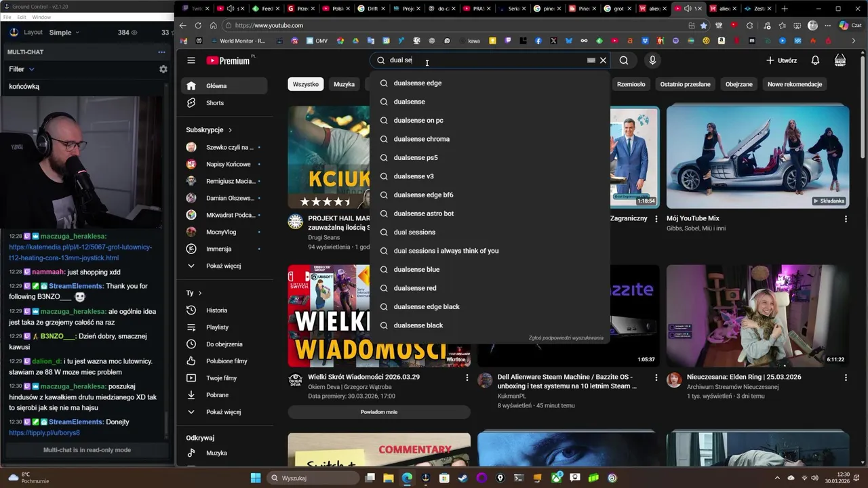Open options for Wielki Skrót Wiadomości video
868x488 pixels.
pos(467,378)
